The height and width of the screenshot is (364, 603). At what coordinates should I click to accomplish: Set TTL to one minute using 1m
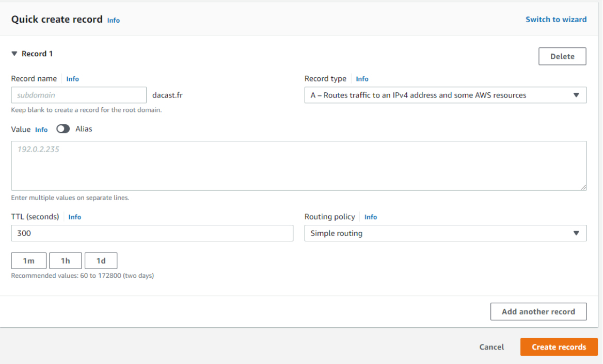(28, 260)
